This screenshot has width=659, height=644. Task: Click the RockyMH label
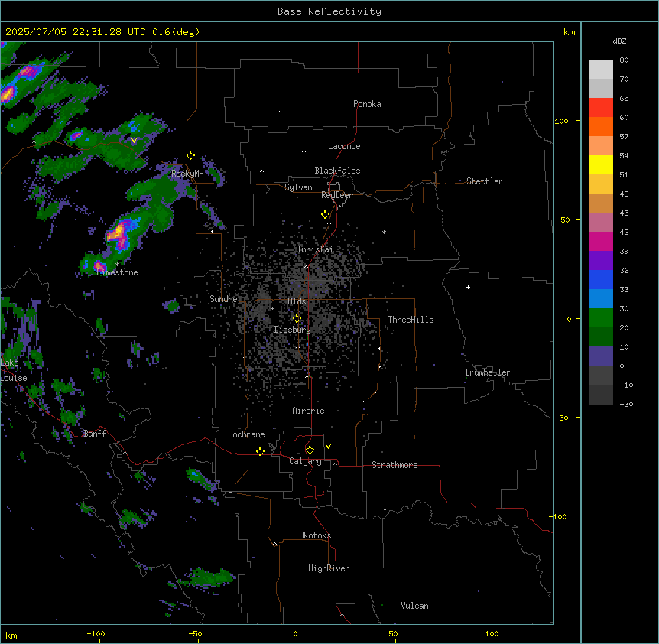coord(187,173)
